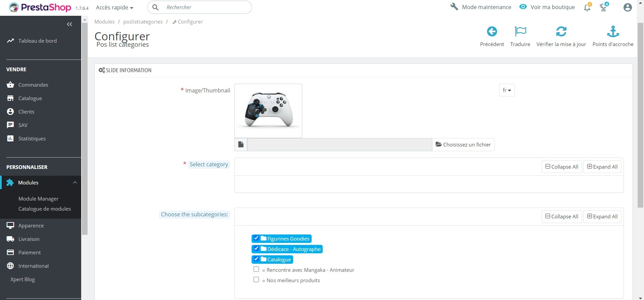
Task: Click the trophy icon in header
Action: 603,7
